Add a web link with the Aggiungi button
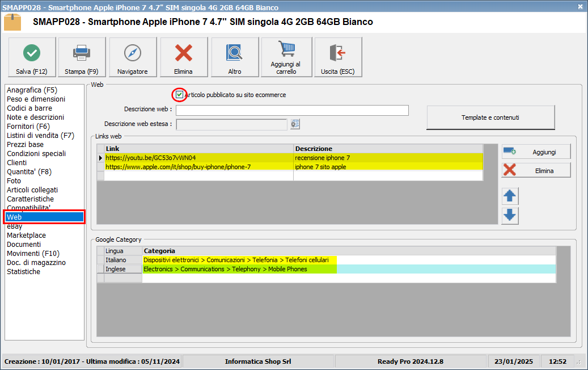 click(x=536, y=152)
